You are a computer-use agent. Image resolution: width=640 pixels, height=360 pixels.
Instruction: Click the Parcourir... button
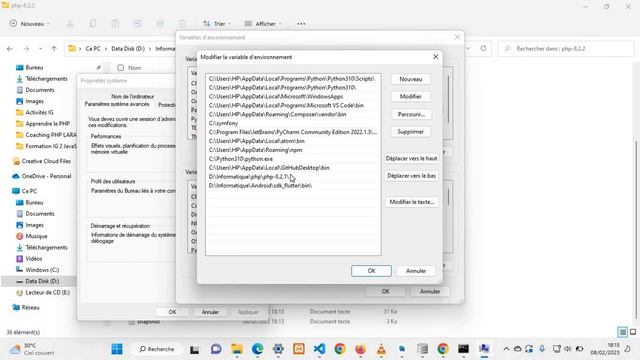click(411, 114)
